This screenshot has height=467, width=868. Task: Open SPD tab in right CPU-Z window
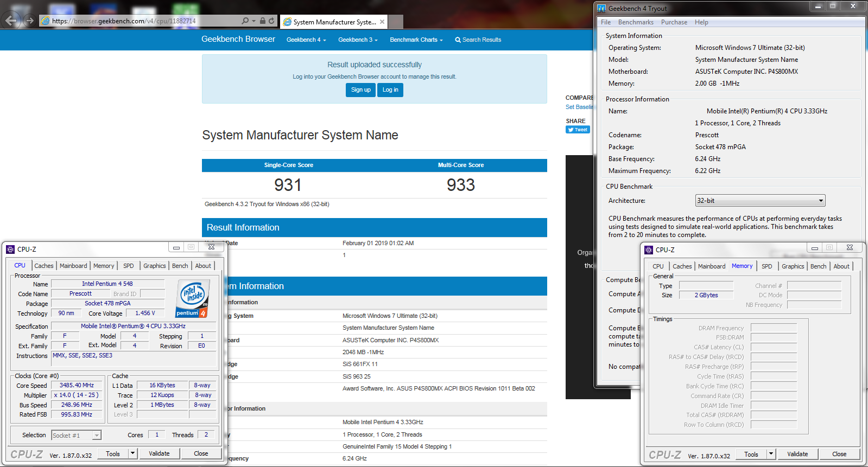[767, 266]
